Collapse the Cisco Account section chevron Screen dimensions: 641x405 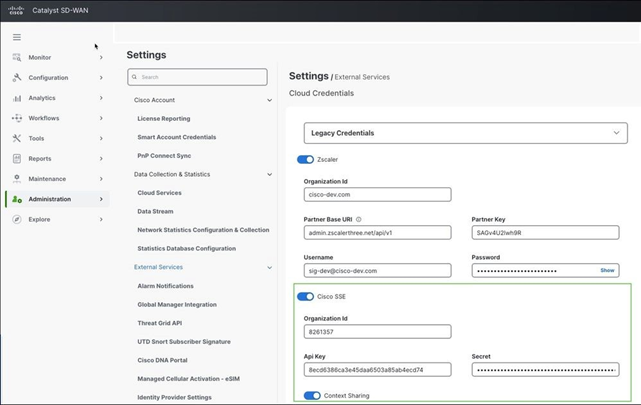[269, 100]
